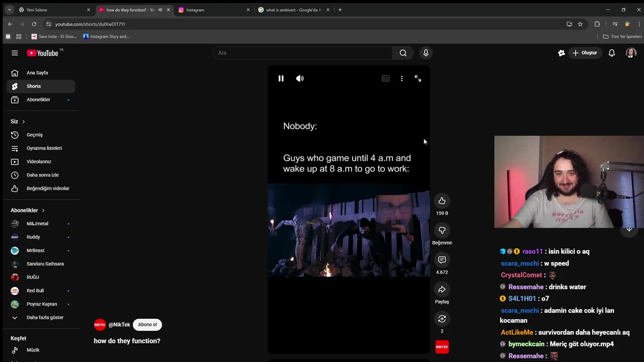Image resolution: width=644 pixels, height=362 pixels.
Task: Open the M&Jmetal subscription channel
Action: [41, 224]
